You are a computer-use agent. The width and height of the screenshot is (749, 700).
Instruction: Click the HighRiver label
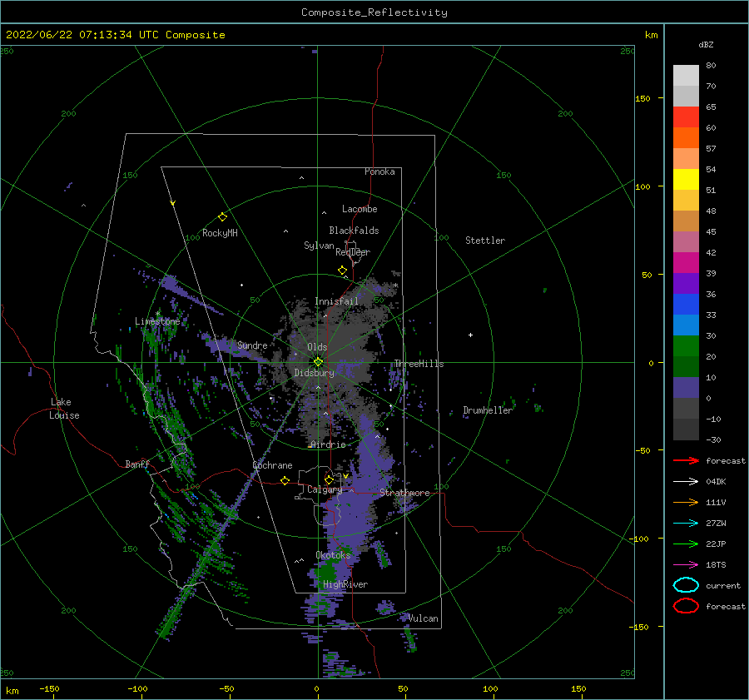(x=345, y=584)
